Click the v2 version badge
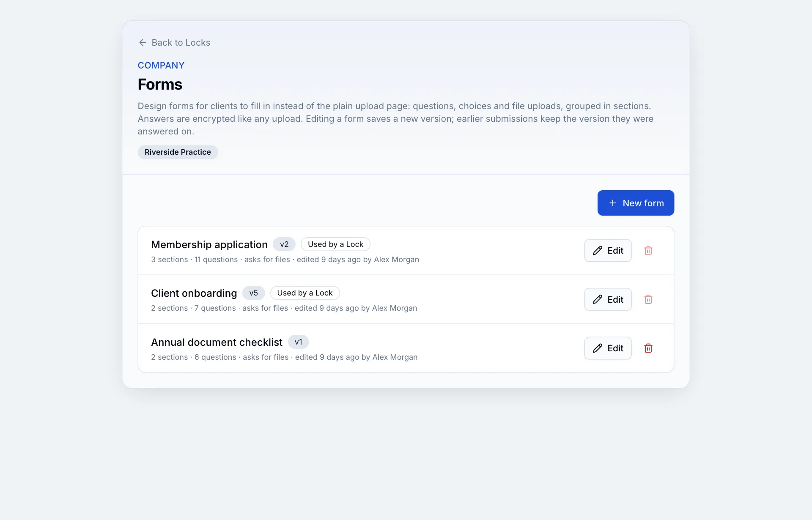Screen dimensions: 812x520 pos(284,244)
